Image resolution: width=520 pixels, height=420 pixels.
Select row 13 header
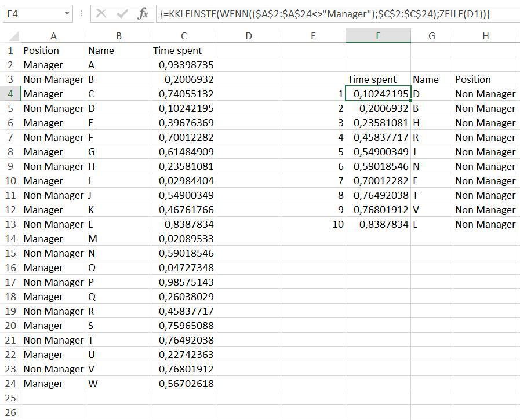pyautogui.click(x=10, y=224)
